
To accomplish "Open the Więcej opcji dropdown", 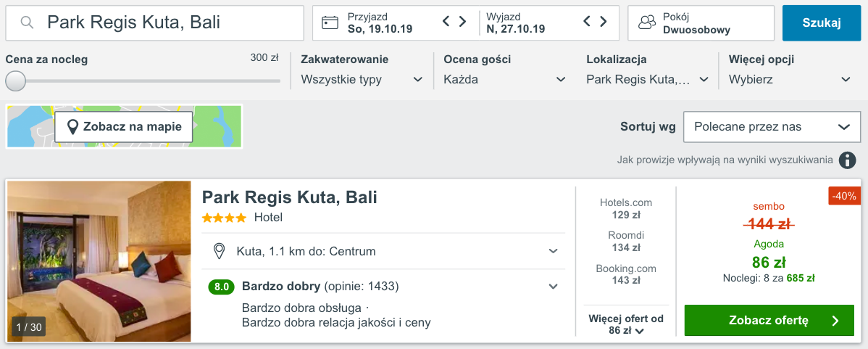I will [790, 79].
